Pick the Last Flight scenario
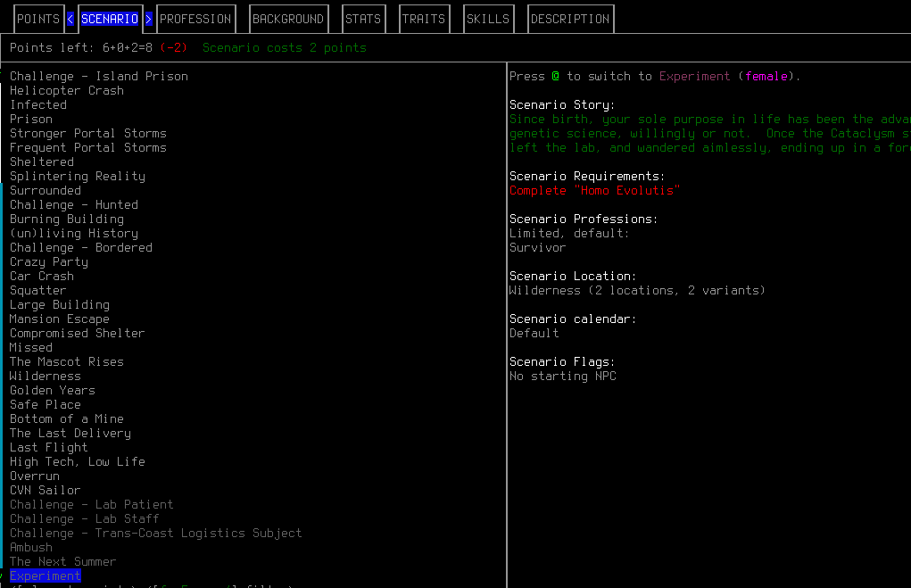 (49, 447)
